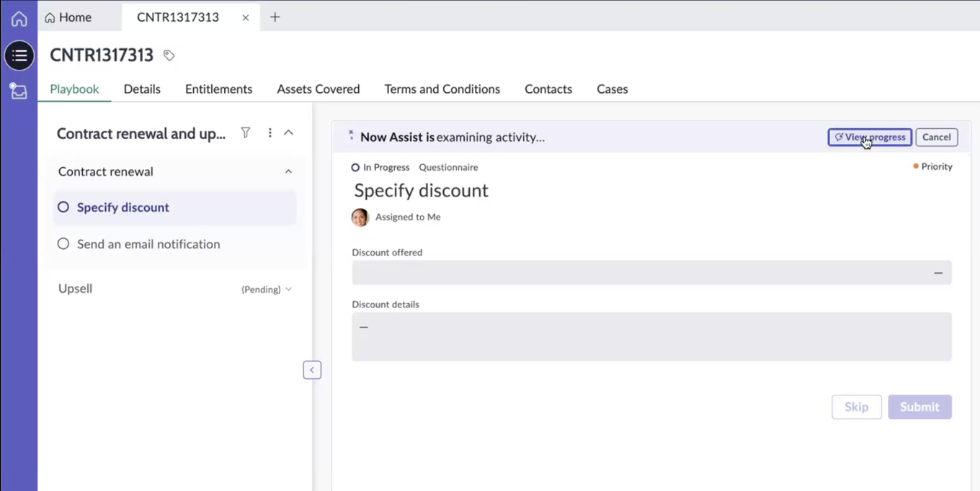Open the Discount offered dropdown
The height and width of the screenshot is (491, 980).
(x=651, y=273)
